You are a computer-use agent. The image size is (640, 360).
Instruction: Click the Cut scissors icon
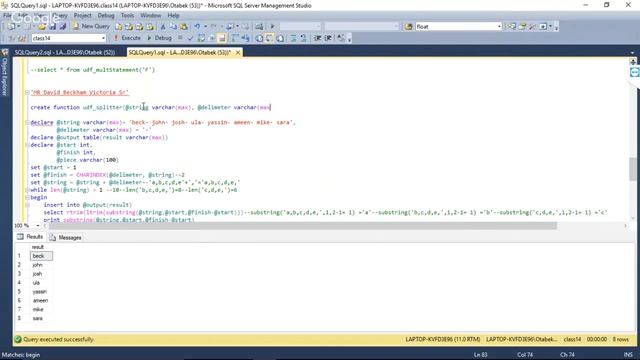pos(163,27)
